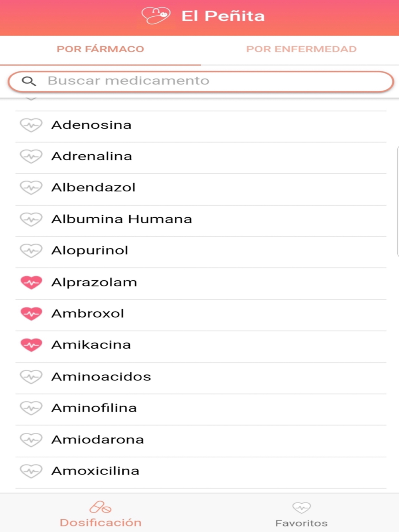Image resolution: width=399 pixels, height=532 pixels.
Task: Favorite Adenosina with its heart icon
Action: tap(31, 125)
